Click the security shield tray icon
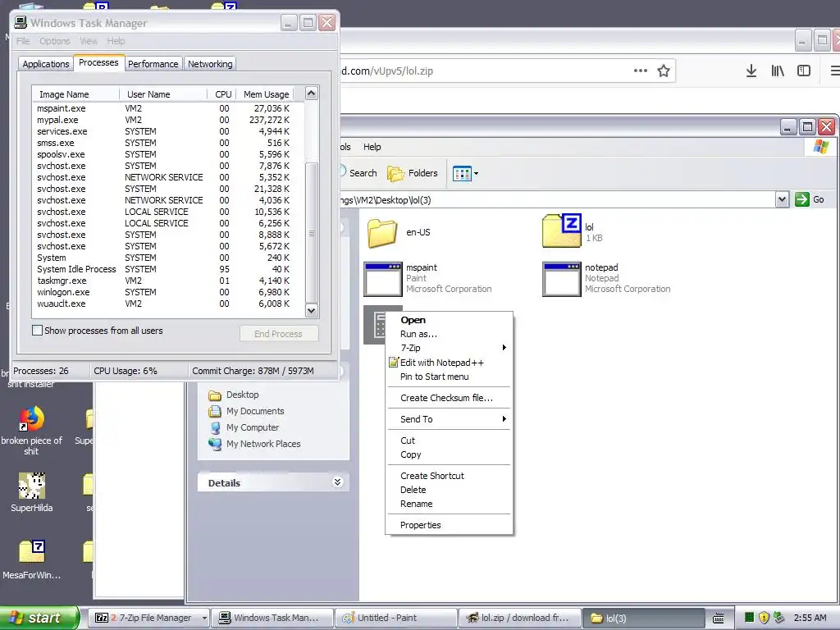Image resolution: width=840 pixels, height=630 pixels. (764, 618)
